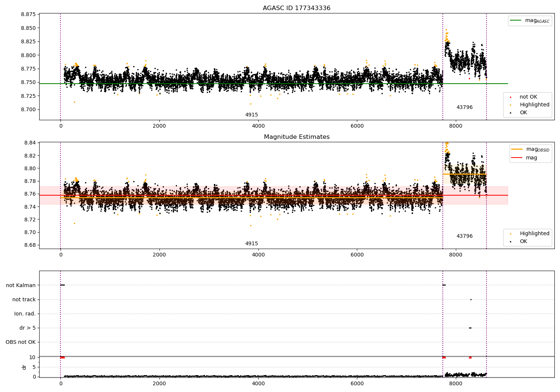Click the y-axis tick '8.72'
Screen dimensions: 560x392
click(x=30, y=220)
